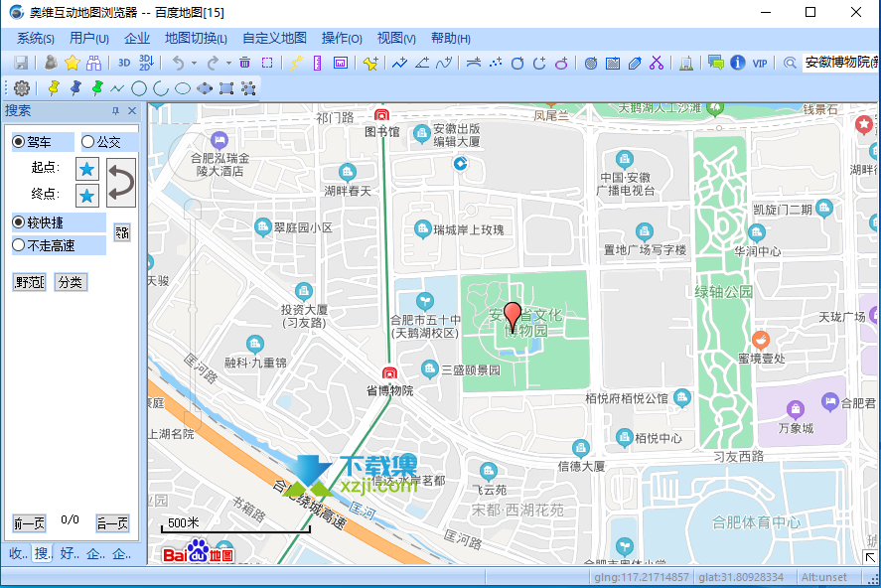Add a new pin marker with plus
Screen dimensions: 881x588
tap(370, 63)
